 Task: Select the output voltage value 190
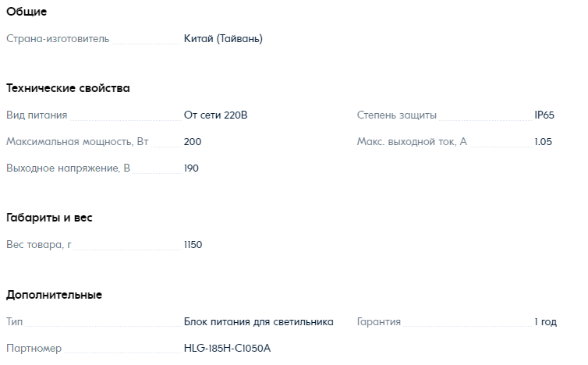tap(191, 168)
